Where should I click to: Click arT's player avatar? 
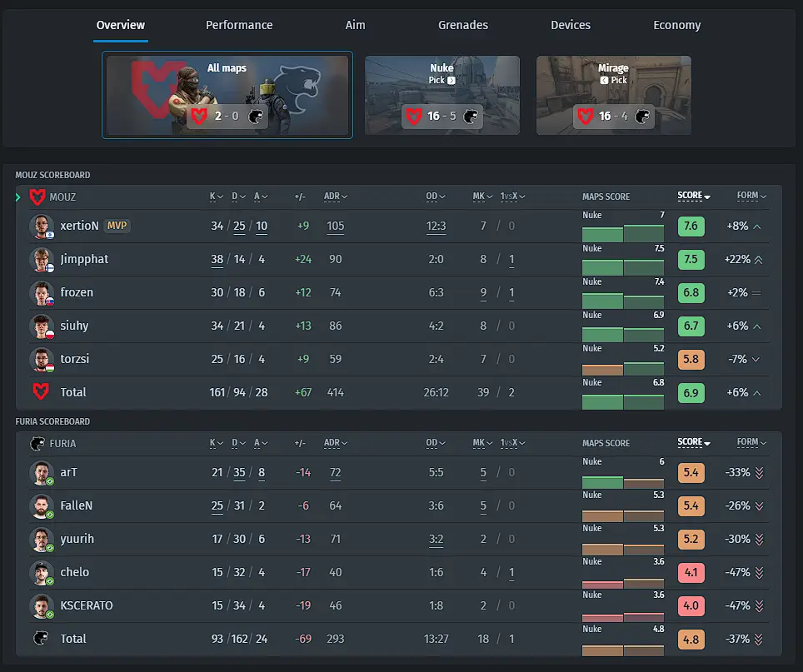point(42,472)
